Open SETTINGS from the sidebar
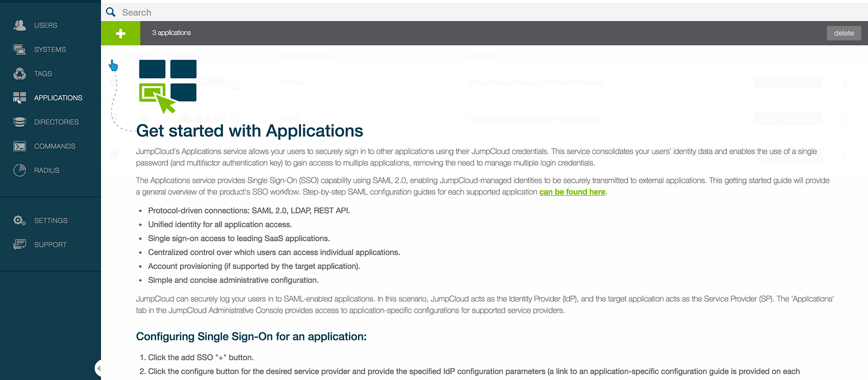This screenshot has height=380, width=868. tap(51, 221)
